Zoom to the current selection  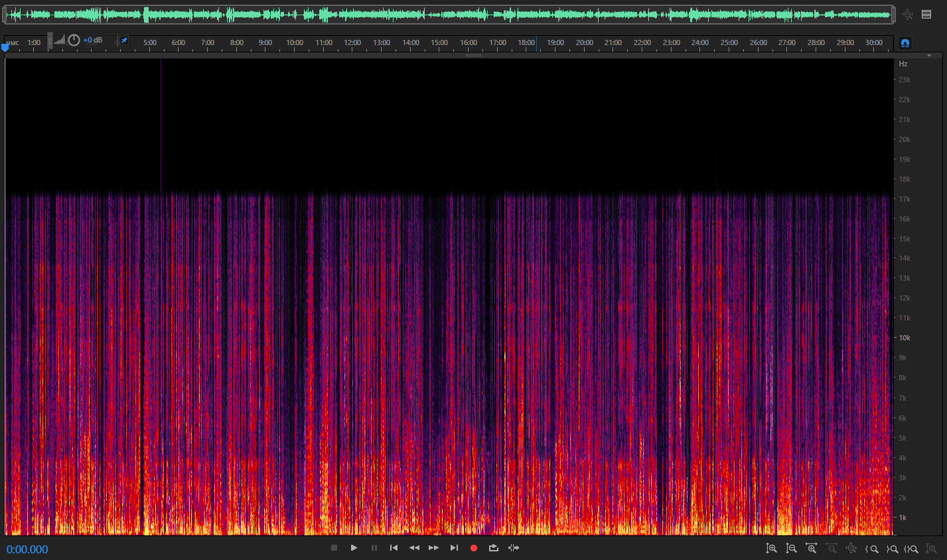(911, 549)
